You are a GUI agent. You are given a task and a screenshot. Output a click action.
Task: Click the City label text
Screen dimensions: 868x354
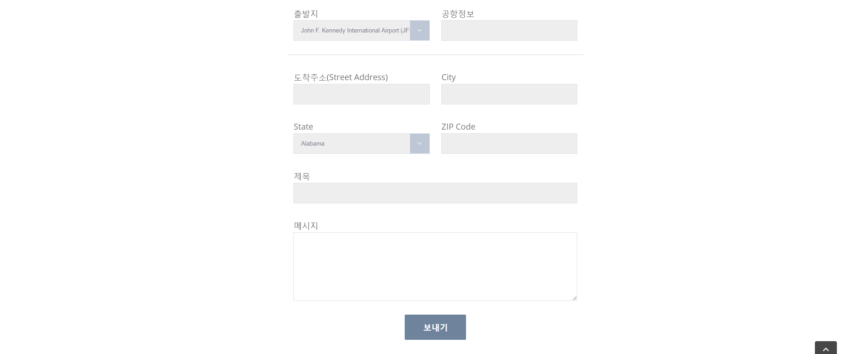point(448,77)
